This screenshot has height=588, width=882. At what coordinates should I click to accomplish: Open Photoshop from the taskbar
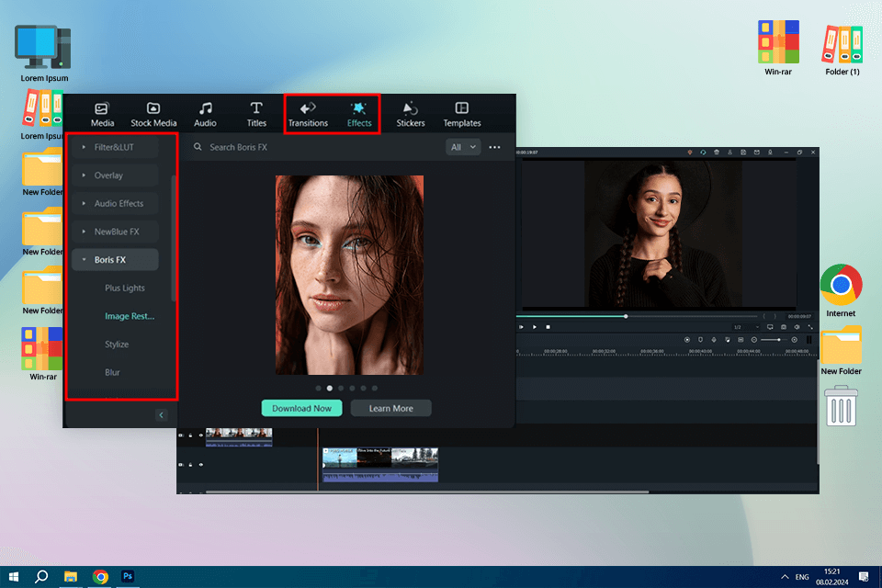coord(128,576)
